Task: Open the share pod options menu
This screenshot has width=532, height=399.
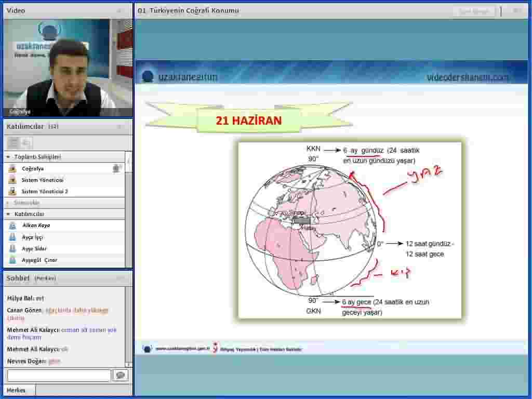Action: [517, 11]
